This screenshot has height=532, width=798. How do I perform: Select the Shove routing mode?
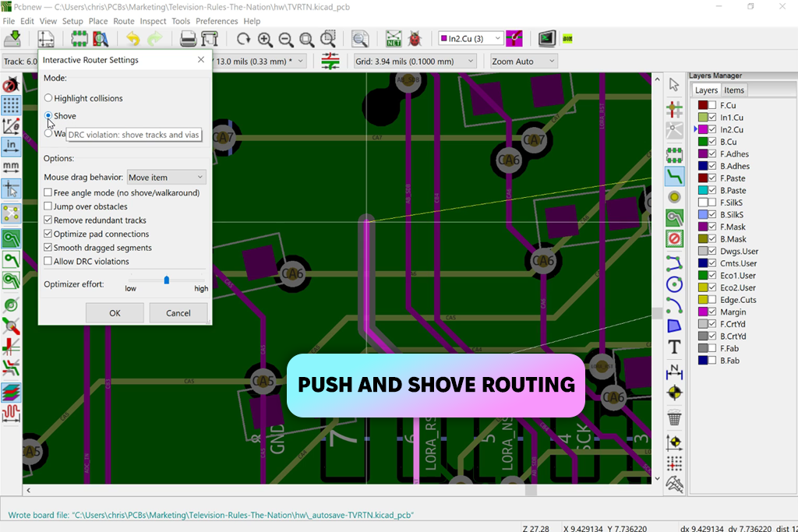click(x=48, y=116)
